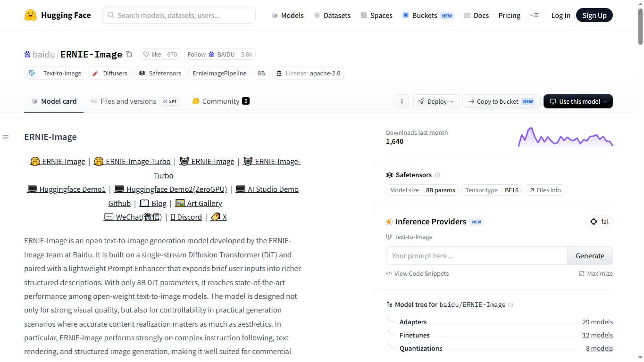
Task: Open the Model card tab
Action: point(54,101)
